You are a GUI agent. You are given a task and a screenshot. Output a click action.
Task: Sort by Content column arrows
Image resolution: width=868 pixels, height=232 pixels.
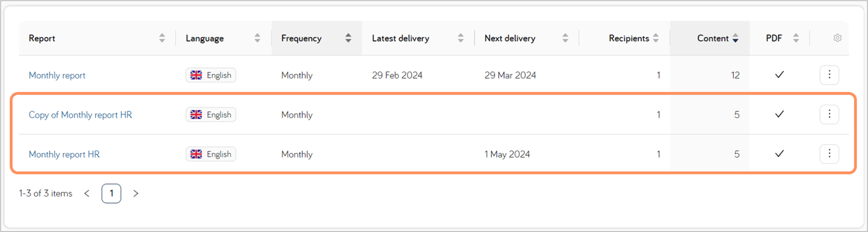(x=736, y=38)
